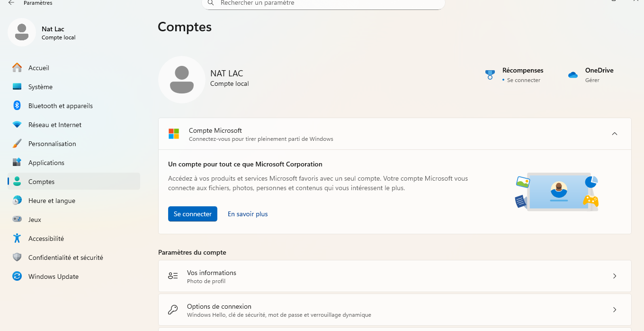644x331 pixels.
Task: Click in the Rechercher un paramètre field
Action: tap(323, 3)
